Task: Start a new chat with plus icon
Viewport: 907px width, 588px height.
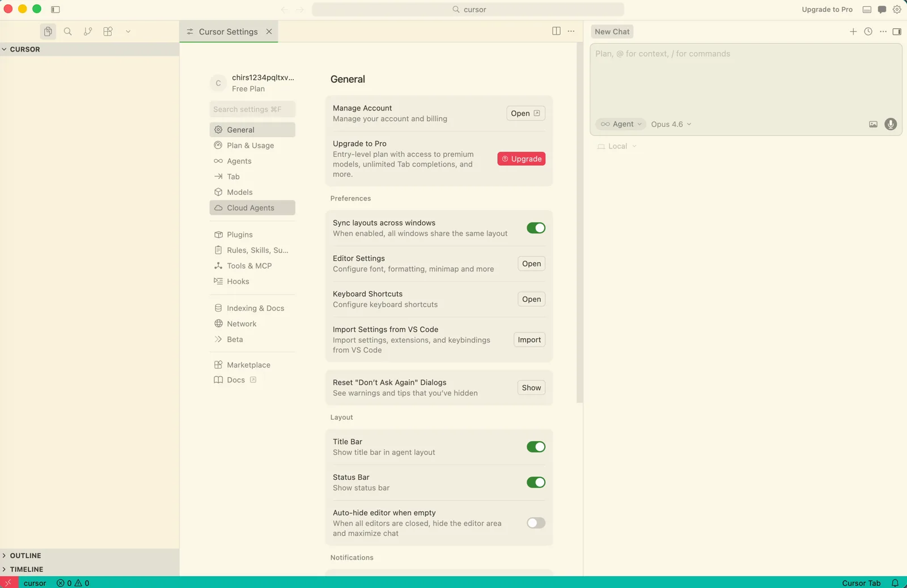Action: point(853,32)
